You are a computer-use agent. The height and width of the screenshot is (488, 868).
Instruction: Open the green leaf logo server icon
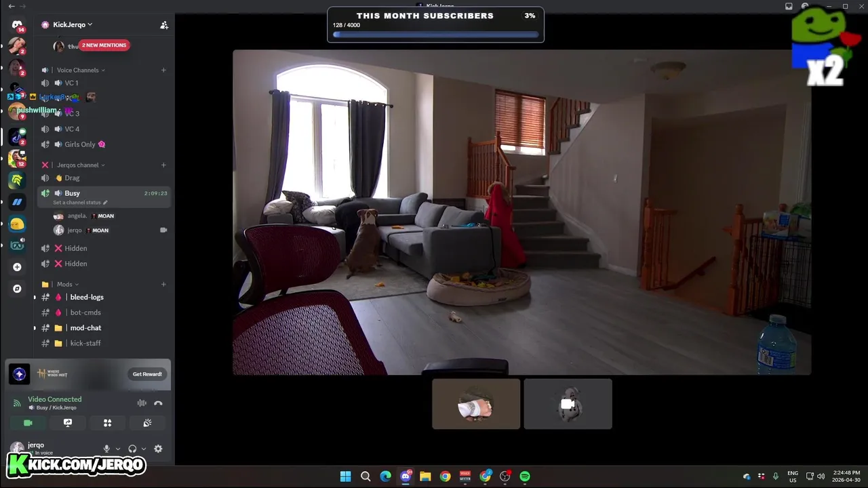pyautogui.click(x=17, y=180)
